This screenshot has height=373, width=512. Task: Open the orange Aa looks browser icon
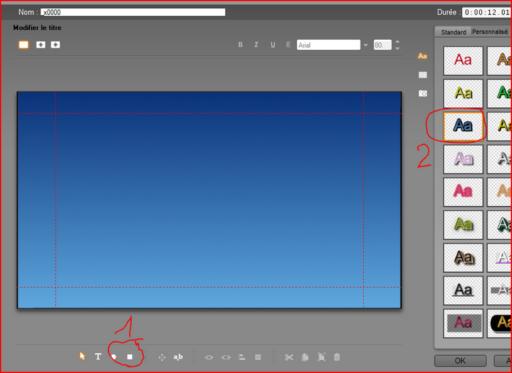click(422, 56)
